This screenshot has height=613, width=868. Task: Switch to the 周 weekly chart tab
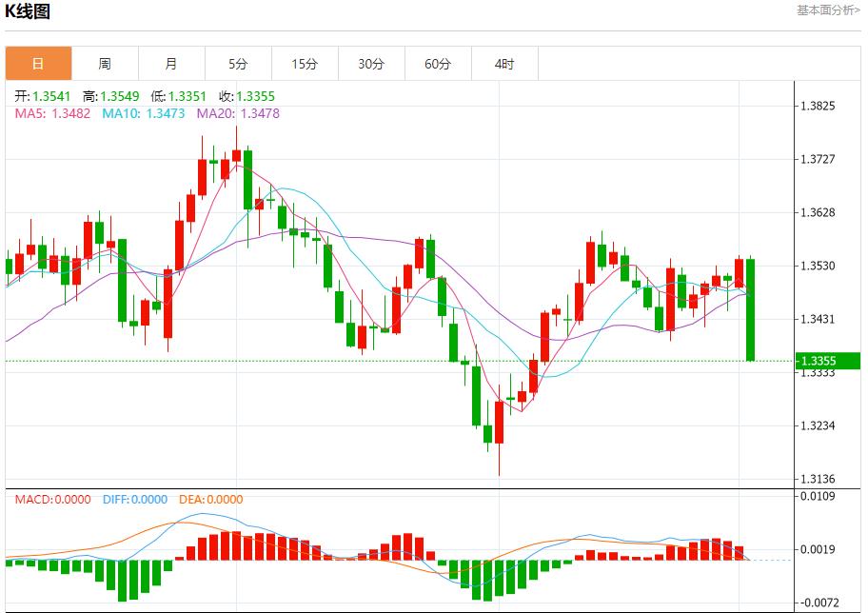tap(104, 63)
